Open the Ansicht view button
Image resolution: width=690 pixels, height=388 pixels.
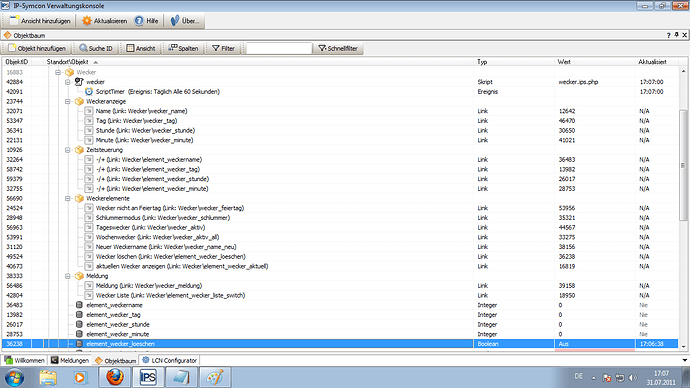click(x=141, y=48)
